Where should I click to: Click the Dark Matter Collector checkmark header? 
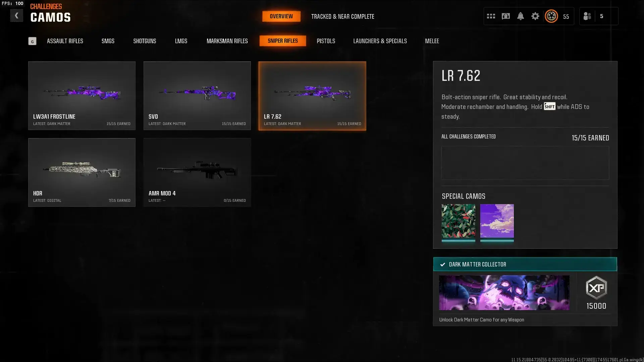pos(525,264)
